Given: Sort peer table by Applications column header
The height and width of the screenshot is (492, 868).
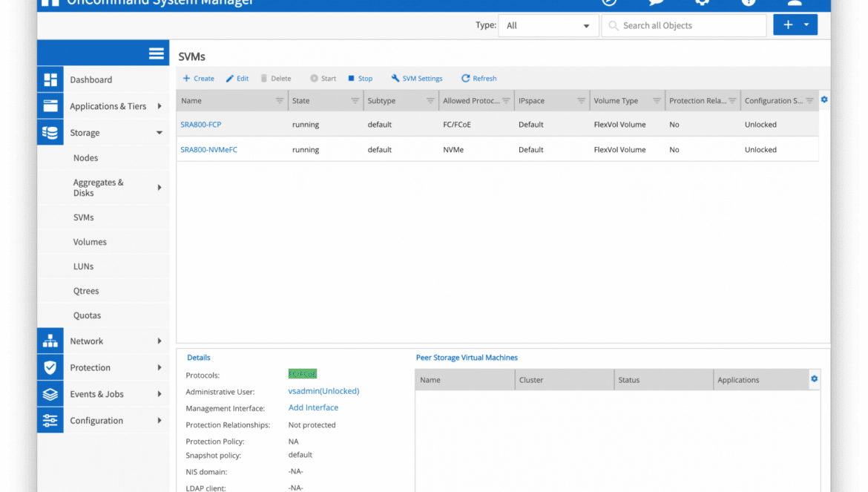Looking at the screenshot, I should [x=761, y=380].
